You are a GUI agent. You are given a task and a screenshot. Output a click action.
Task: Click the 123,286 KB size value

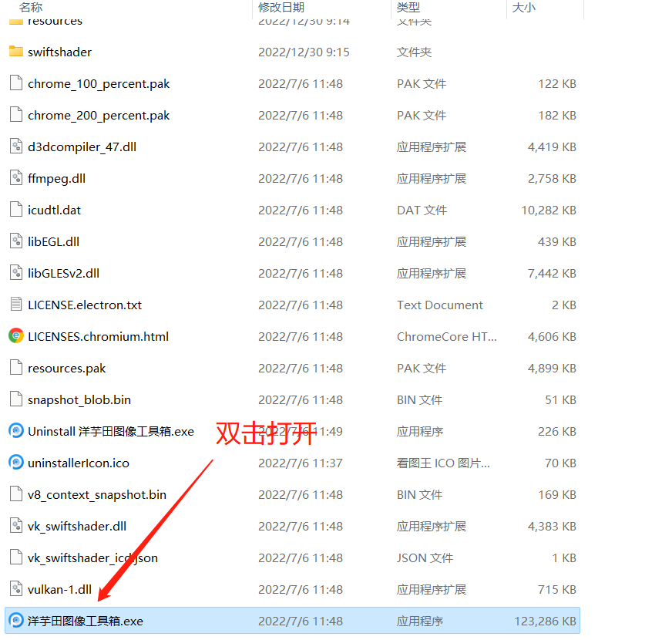(x=545, y=621)
